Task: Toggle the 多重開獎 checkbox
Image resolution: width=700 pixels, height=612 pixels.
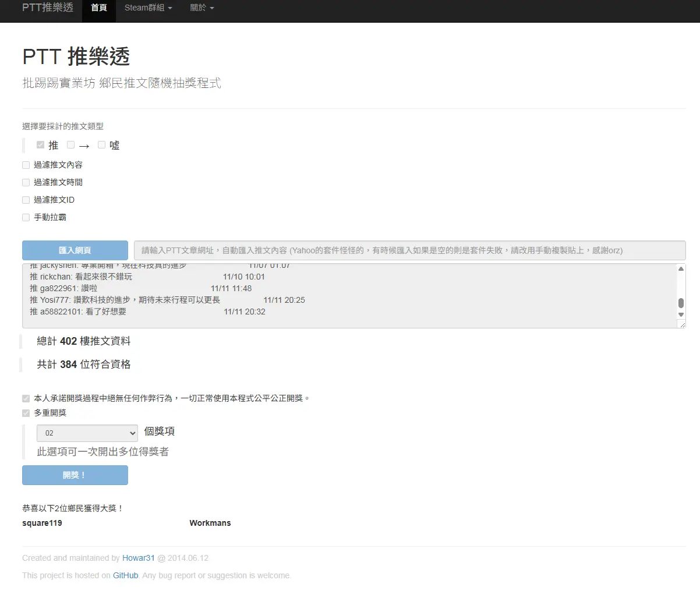Action: point(26,413)
